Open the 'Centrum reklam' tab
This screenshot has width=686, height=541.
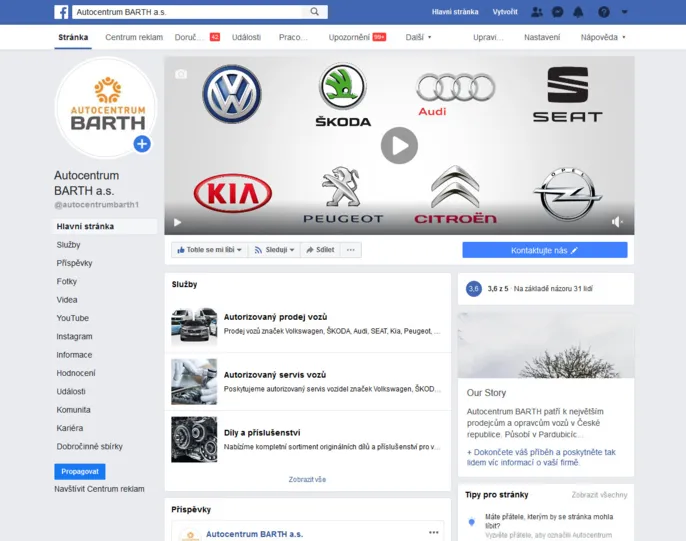pyautogui.click(x=134, y=37)
